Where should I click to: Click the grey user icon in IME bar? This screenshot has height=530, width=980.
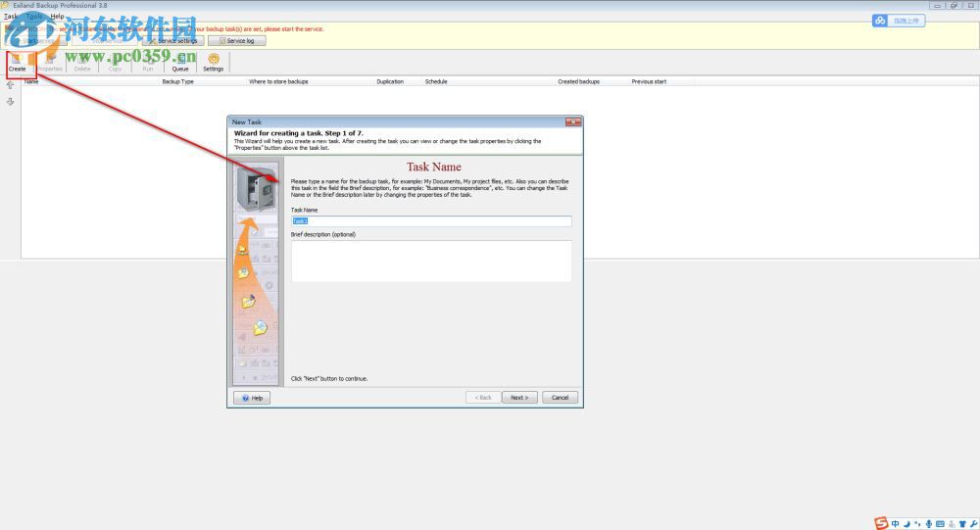tap(952, 524)
